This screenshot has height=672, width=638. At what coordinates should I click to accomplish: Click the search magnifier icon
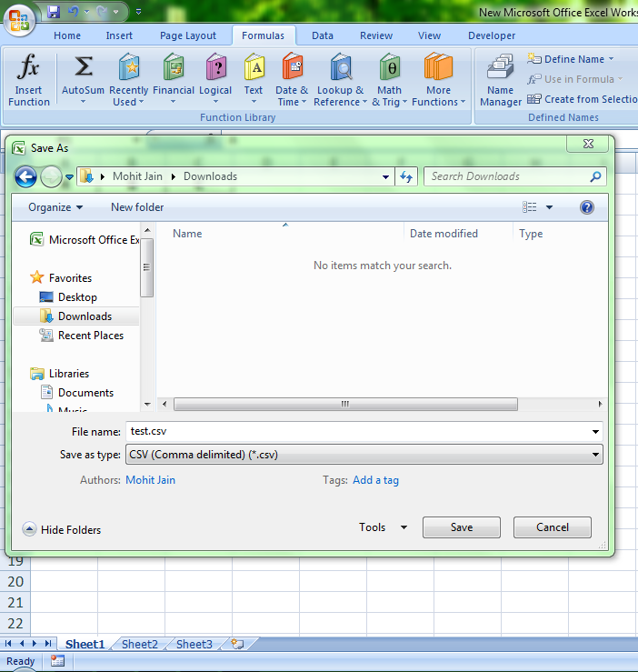595,176
